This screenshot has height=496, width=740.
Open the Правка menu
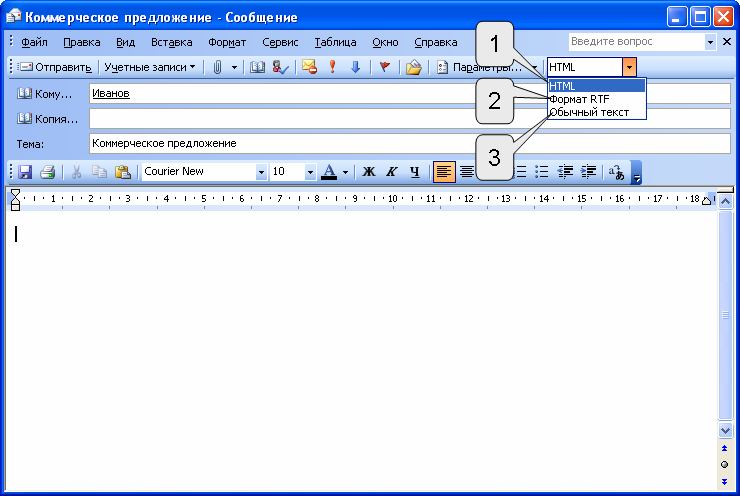click(82, 42)
